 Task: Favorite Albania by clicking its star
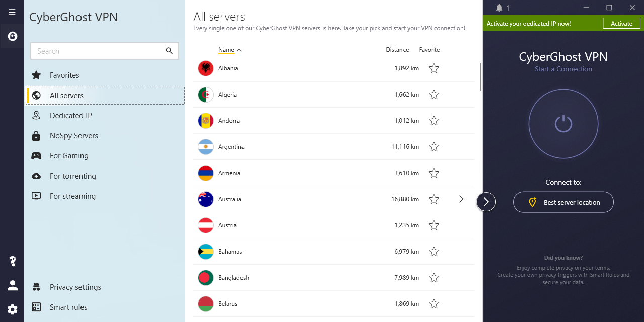pos(434,68)
